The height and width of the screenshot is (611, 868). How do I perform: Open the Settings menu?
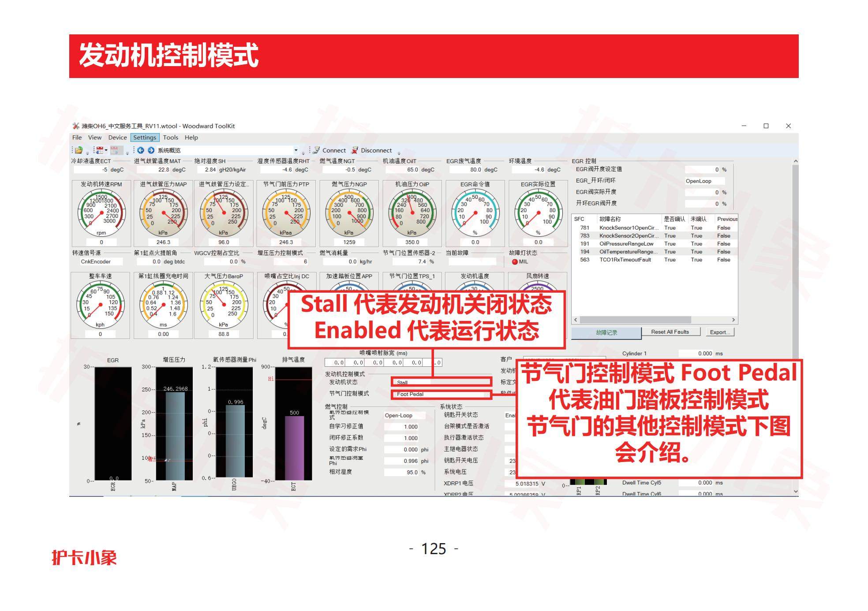coord(145,138)
